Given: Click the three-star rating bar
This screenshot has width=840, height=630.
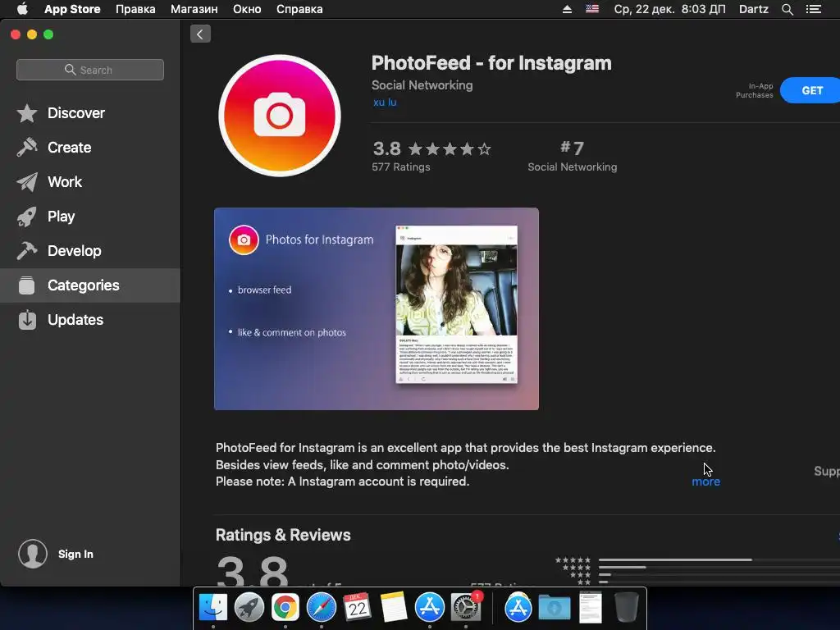Looking at the screenshot, I should [x=719, y=575].
